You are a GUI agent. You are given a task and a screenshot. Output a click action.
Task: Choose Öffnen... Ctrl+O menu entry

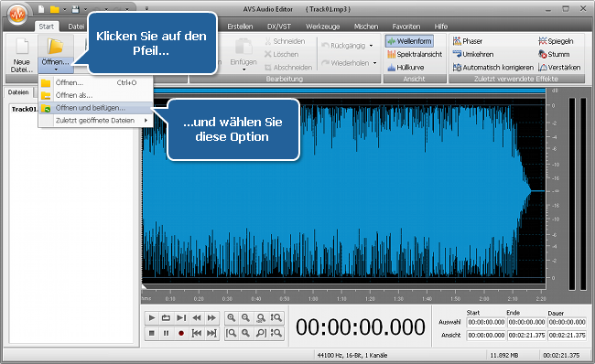pos(96,82)
